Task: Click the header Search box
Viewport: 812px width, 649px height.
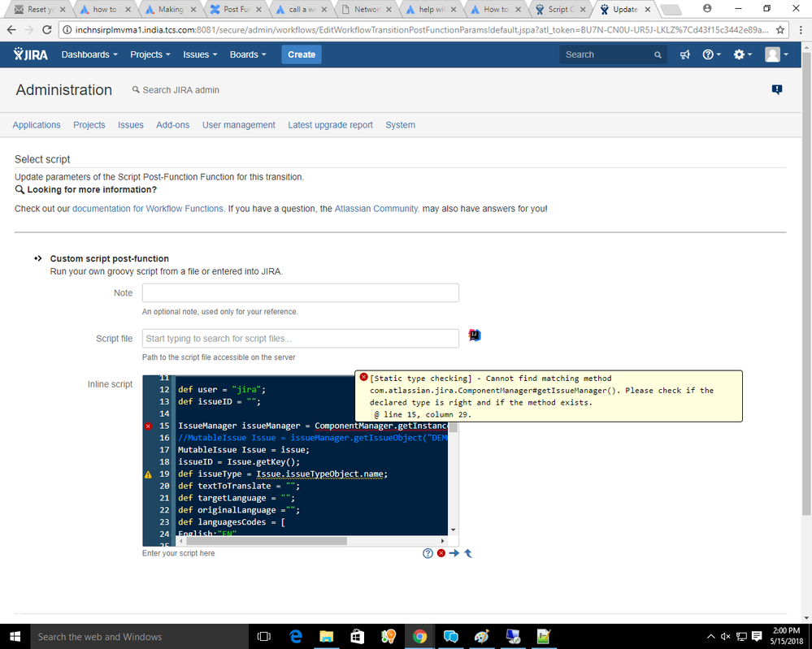Action: click(x=613, y=54)
